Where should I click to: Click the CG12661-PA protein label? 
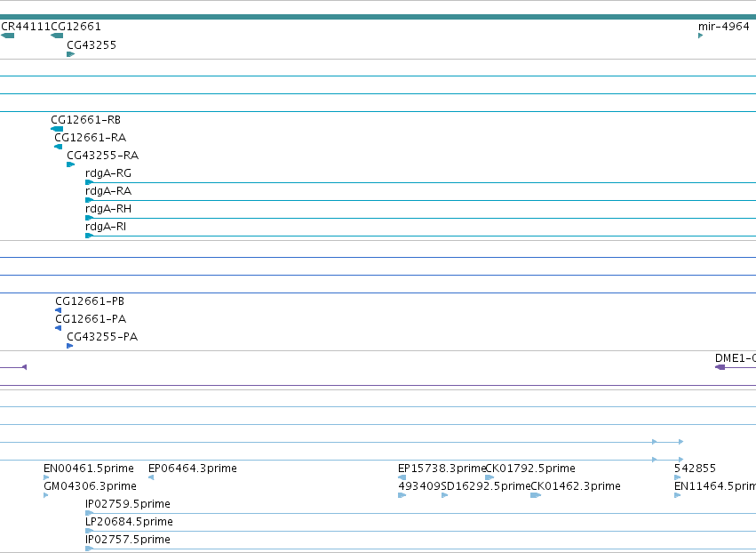[x=91, y=319]
